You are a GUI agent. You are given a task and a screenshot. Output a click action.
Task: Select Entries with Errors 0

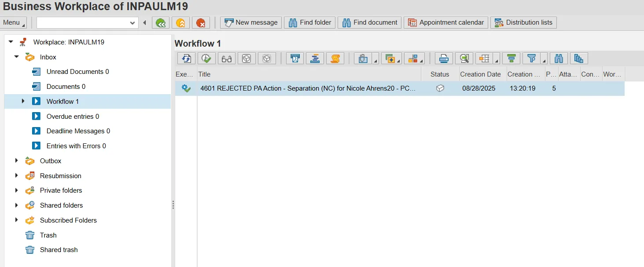(x=76, y=146)
